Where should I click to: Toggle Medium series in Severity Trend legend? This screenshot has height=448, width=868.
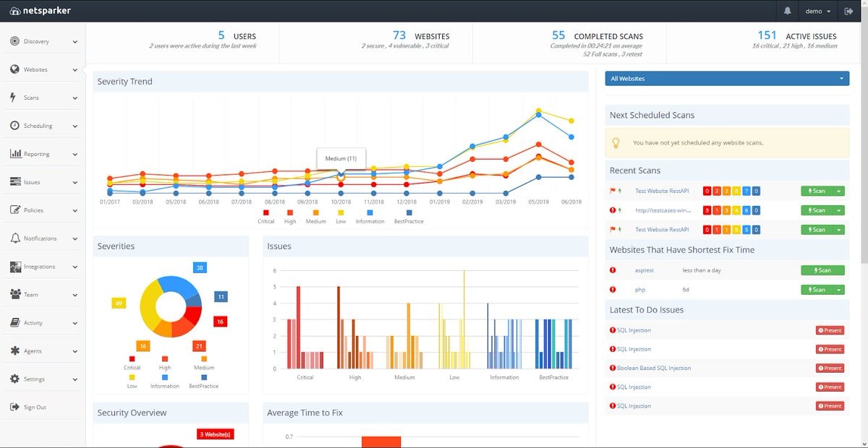coord(315,217)
